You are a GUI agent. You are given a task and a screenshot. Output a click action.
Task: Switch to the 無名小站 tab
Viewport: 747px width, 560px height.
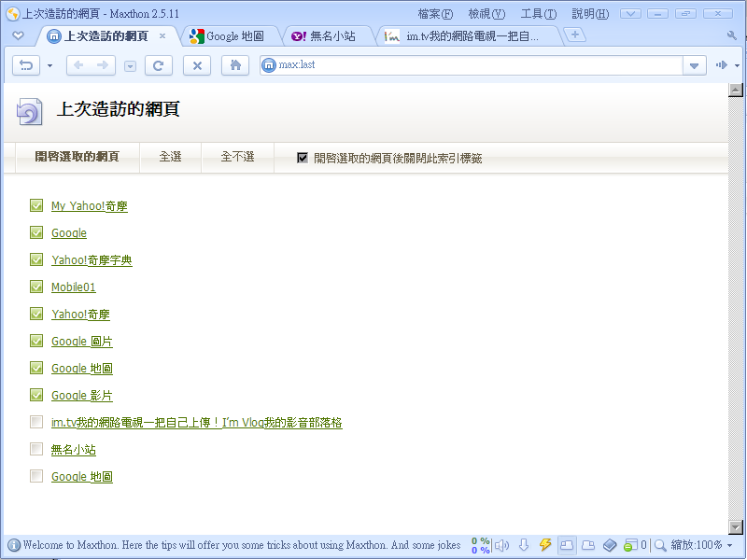pyautogui.click(x=328, y=36)
